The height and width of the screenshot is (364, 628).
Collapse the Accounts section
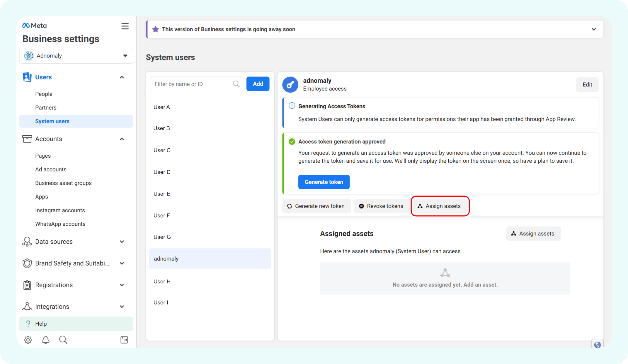[x=122, y=139]
